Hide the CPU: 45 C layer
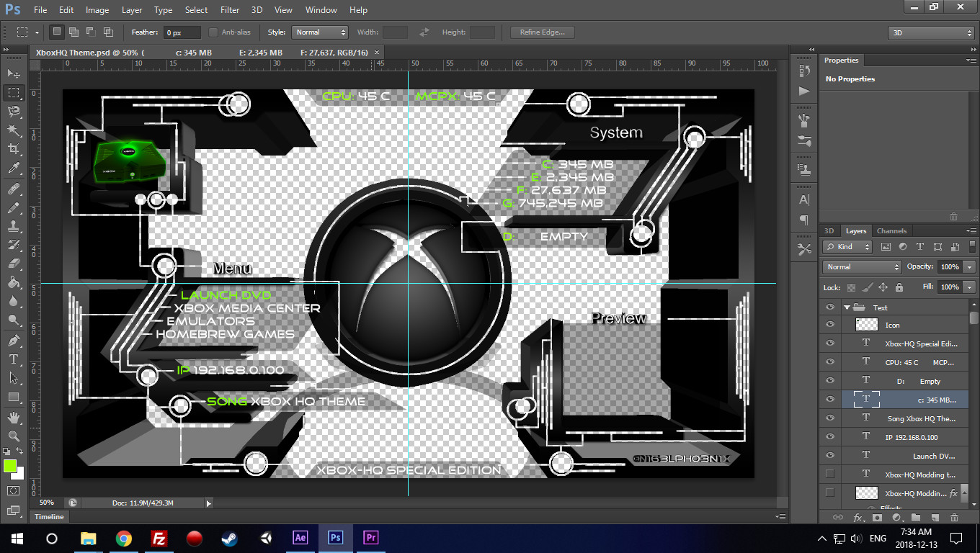980x553 pixels. (x=830, y=362)
